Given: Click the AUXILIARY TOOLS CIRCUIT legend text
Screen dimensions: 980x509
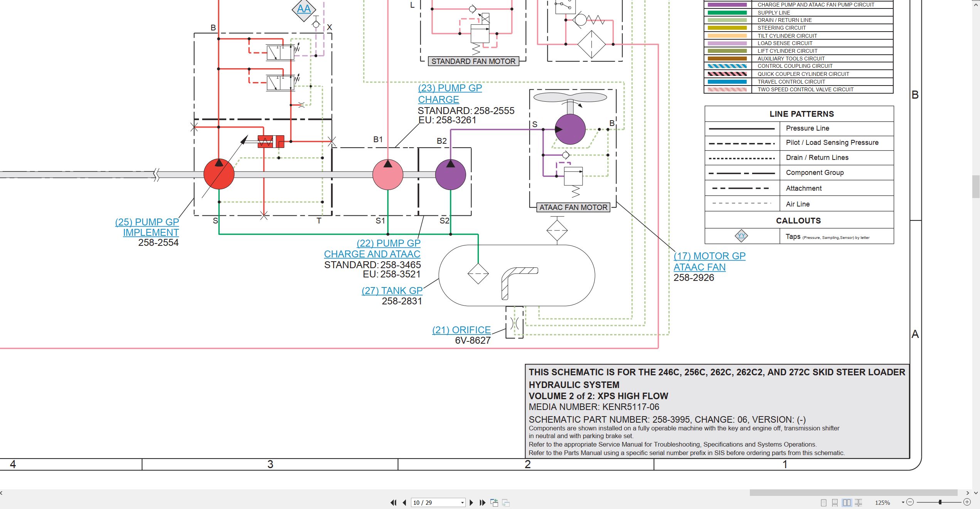Looking at the screenshot, I should pos(791,59).
